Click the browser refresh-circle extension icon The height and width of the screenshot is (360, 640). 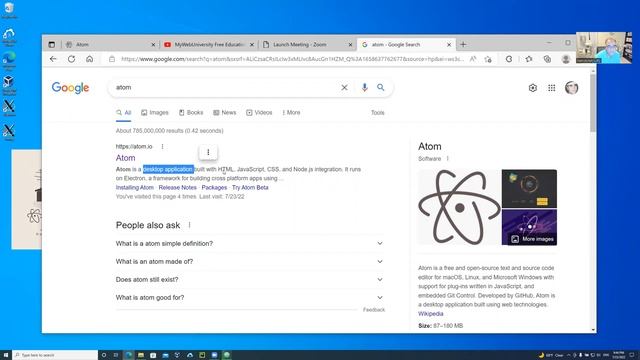[509, 59]
